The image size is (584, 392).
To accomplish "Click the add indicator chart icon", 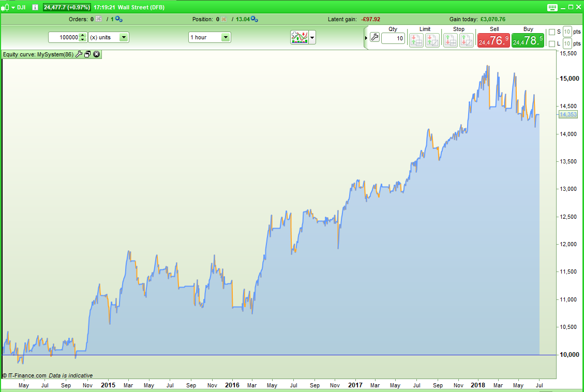I will pos(300,37).
